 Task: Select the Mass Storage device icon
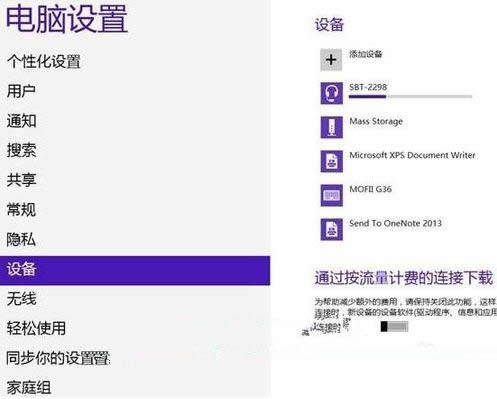point(331,127)
